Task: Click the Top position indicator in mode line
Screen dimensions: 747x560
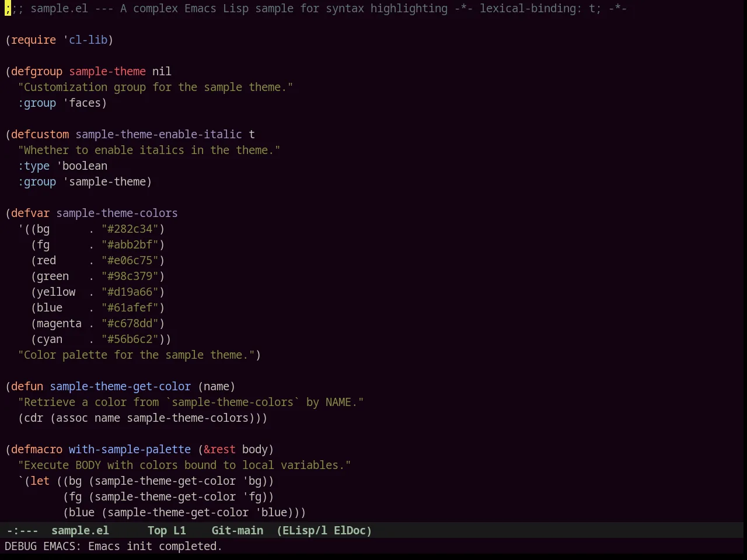Action: click(x=157, y=530)
